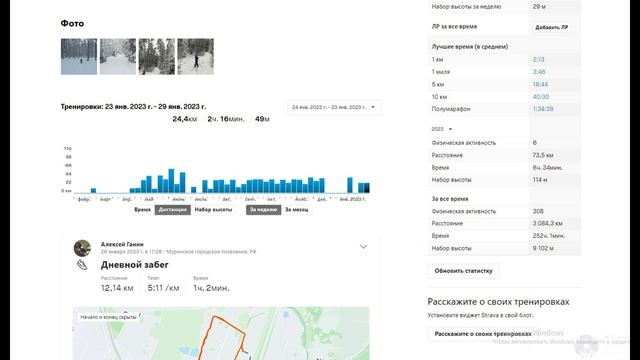Viewport: 640px width, 360px height.
Task: Open the date range dropdown above chart
Action: pos(334,107)
